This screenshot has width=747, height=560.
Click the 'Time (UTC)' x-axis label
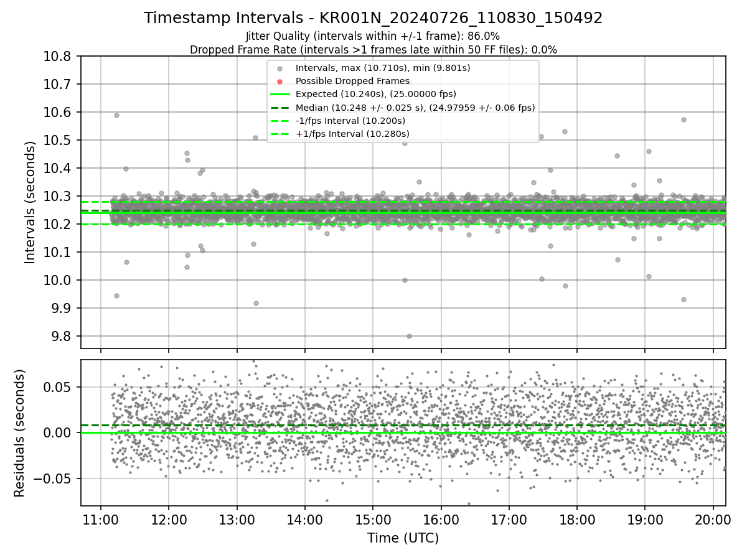click(403, 538)
